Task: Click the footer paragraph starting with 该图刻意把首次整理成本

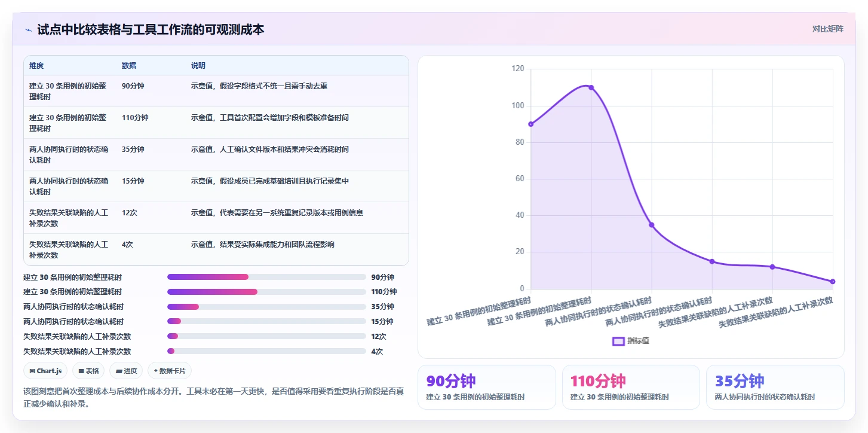Action: (x=214, y=398)
